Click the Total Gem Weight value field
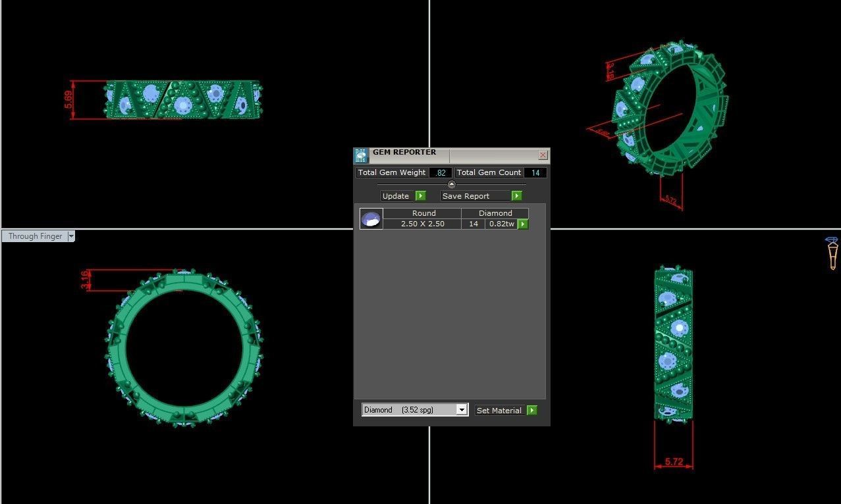 (440, 172)
